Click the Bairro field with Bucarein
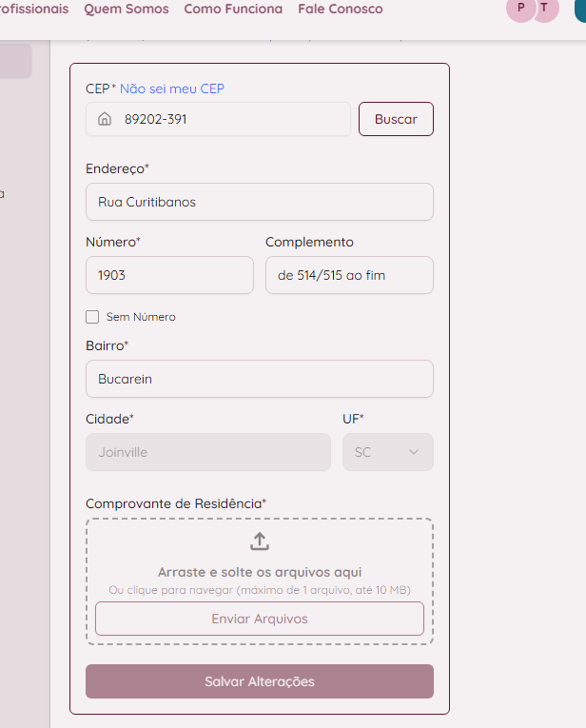This screenshot has width=586, height=728. click(260, 379)
